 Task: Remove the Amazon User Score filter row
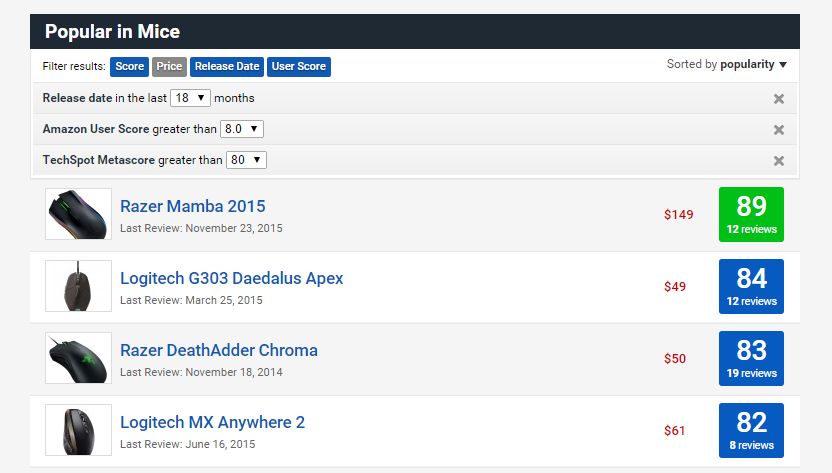[778, 130]
